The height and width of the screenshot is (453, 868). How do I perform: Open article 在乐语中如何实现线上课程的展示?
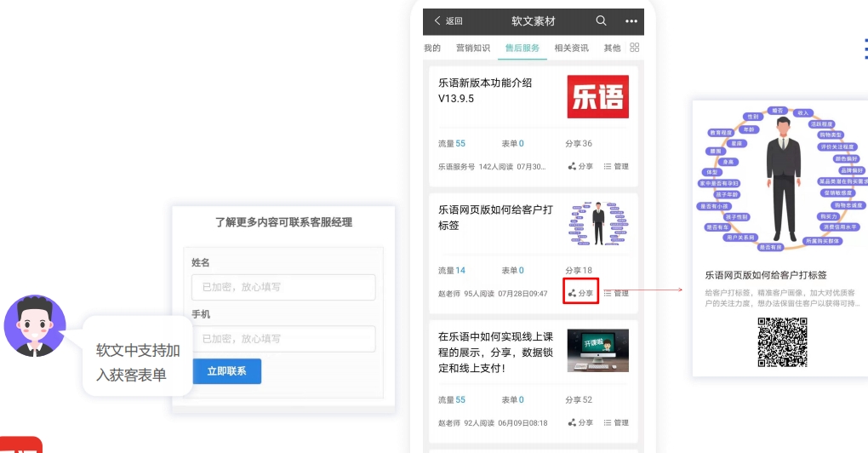coord(495,353)
